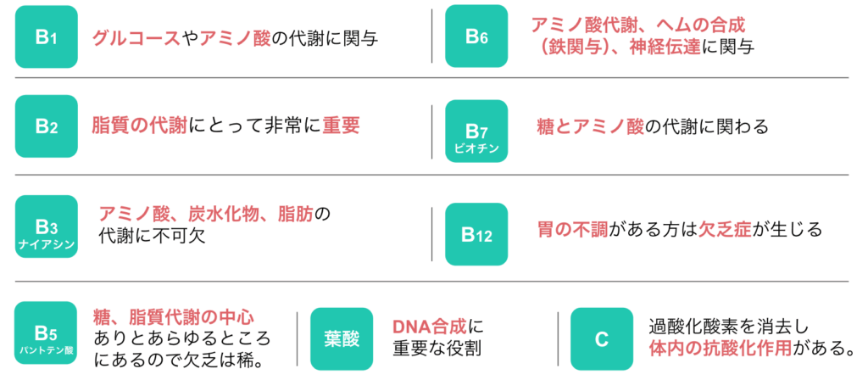The width and height of the screenshot is (868, 380).
Task: Click the B3 ナイアシン badge
Action: pyautogui.click(x=47, y=226)
